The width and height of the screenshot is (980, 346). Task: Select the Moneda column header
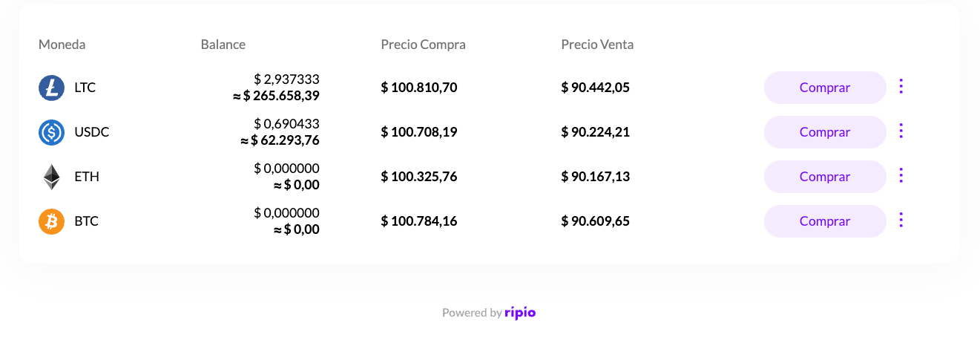click(x=62, y=45)
